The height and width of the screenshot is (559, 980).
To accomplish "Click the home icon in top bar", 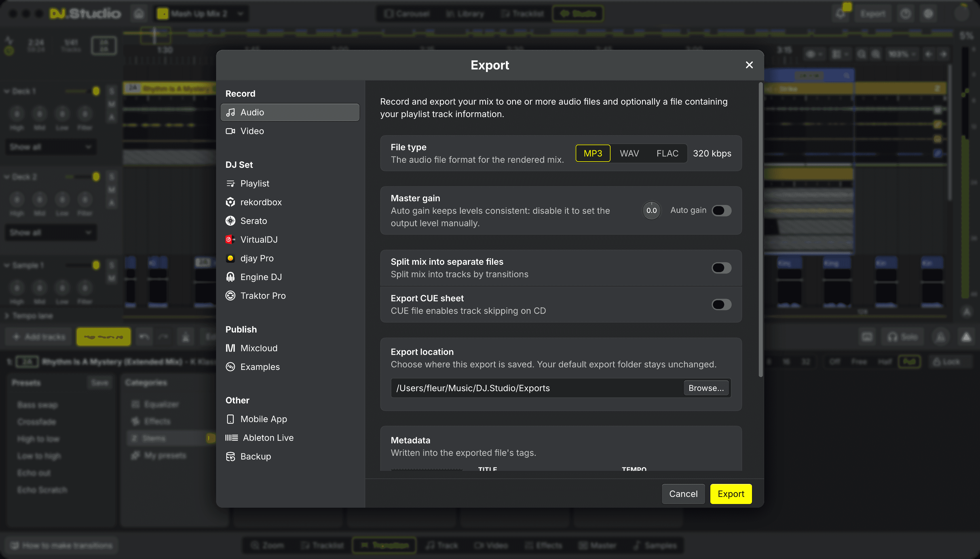I will tap(139, 14).
